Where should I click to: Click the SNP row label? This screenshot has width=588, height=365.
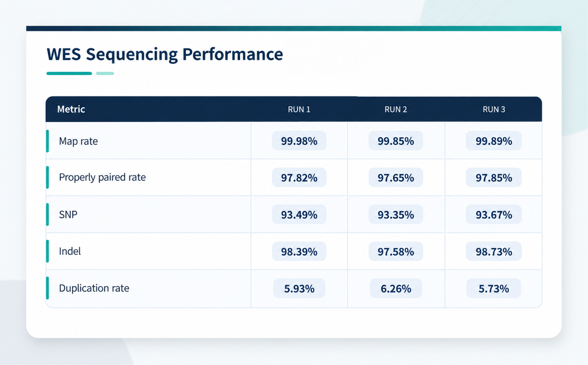tap(68, 214)
